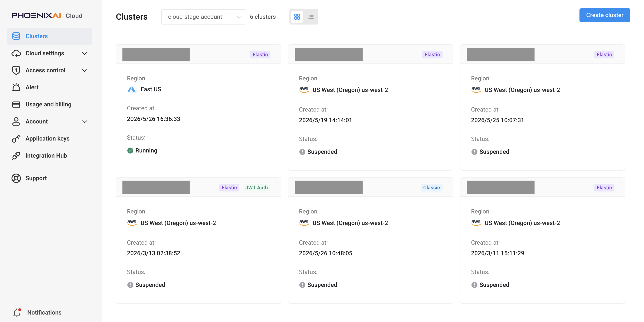The width and height of the screenshot is (644, 322).
Task: Click '2026/3/13 02:38:52' timestamp
Action: [154, 253]
